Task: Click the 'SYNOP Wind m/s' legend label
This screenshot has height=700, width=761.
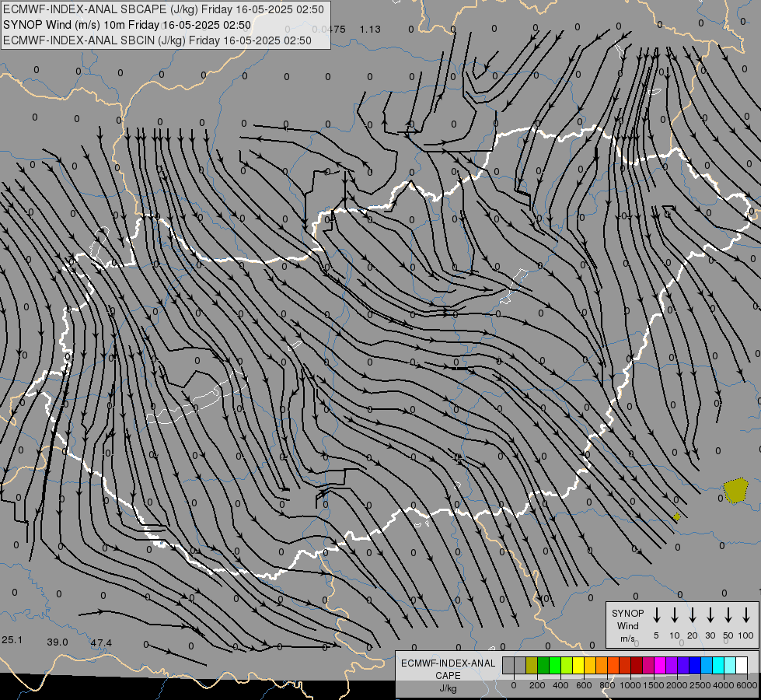Action: (627, 626)
